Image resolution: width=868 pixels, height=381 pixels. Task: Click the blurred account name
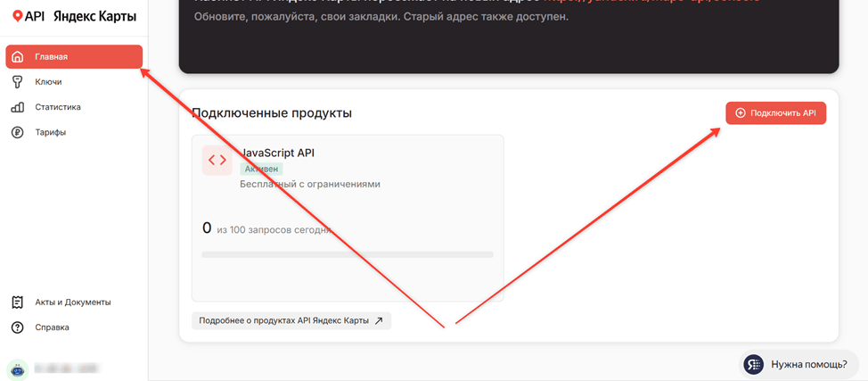[66, 368]
